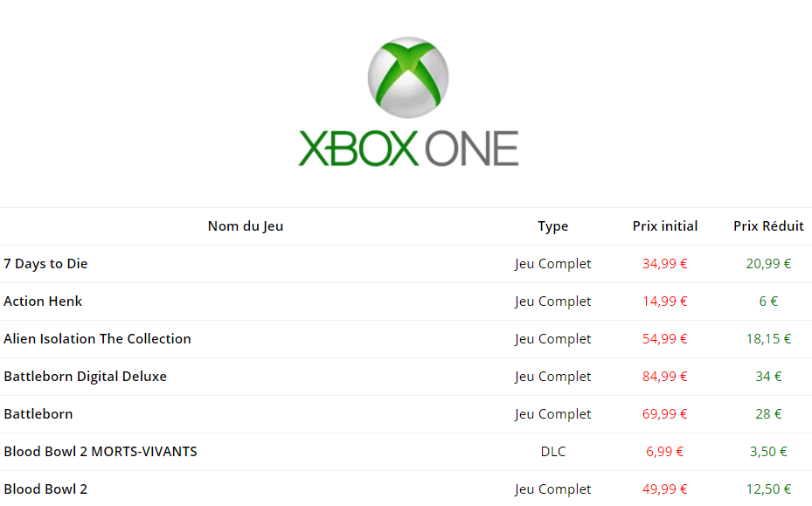This screenshot has width=812, height=506.
Task: Click the 69,99 € initial price
Action: [665, 414]
